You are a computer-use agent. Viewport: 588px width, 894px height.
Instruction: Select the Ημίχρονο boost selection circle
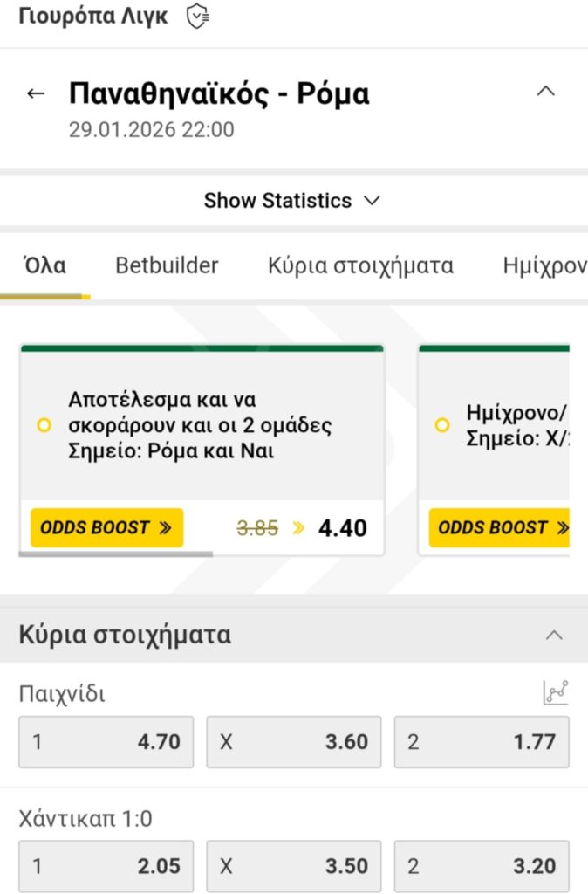[x=441, y=425]
